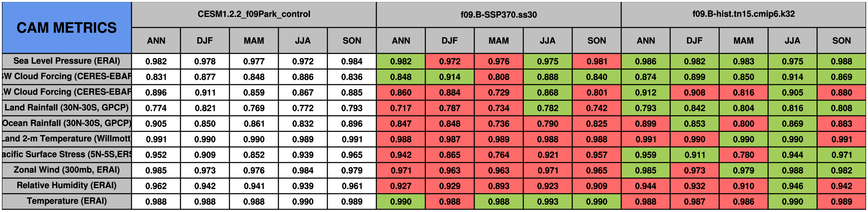Select red 0.780 Pacific Surface Stress cell

click(744, 155)
